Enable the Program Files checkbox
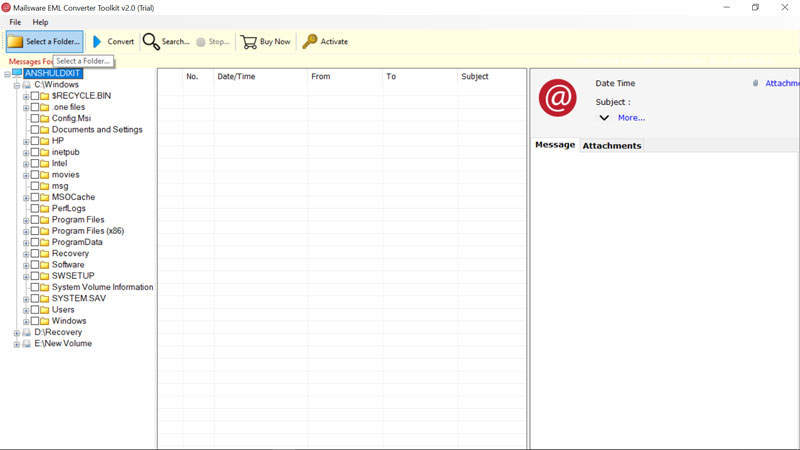Screen dimensions: 800x450 coord(35,220)
